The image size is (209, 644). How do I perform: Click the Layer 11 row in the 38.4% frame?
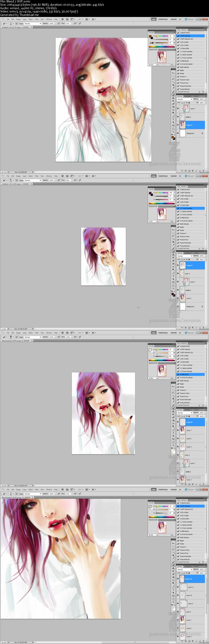pos(190,587)
